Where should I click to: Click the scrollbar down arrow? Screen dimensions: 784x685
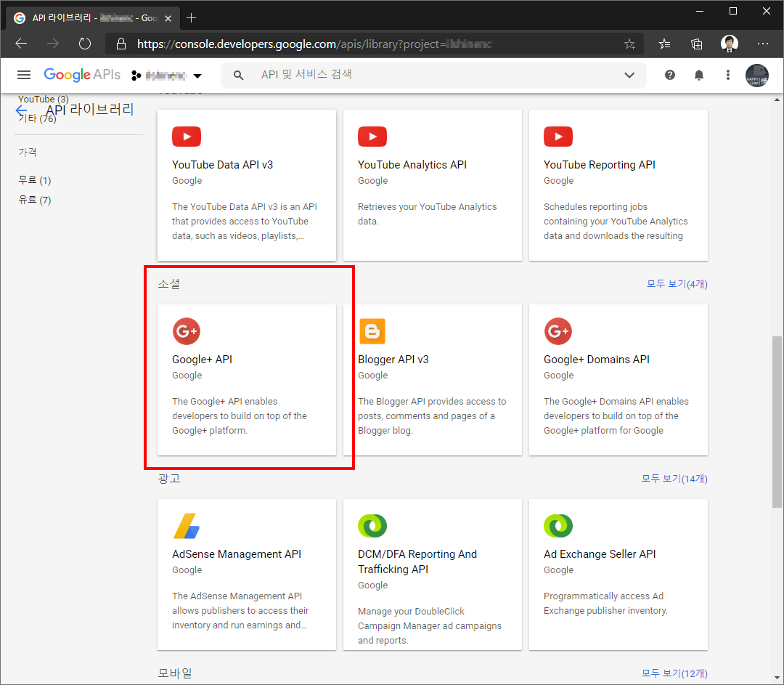point(777,678)
